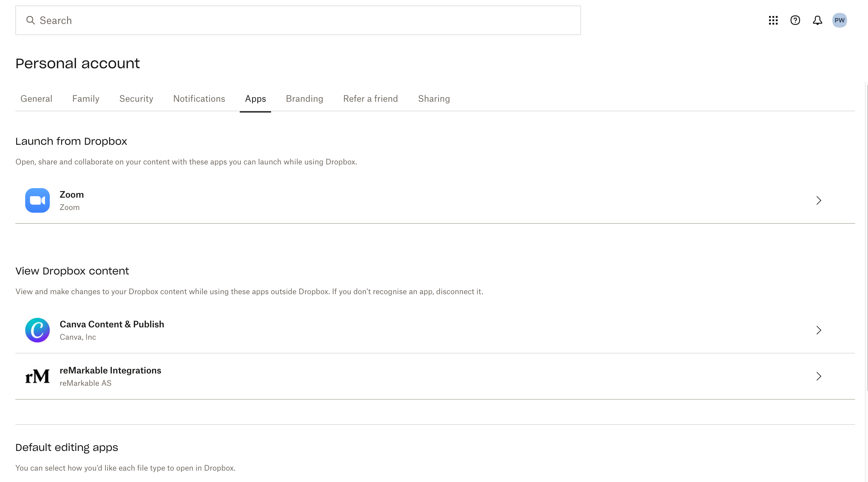Viewport: 868px width, 482px height.
Task: Click the Sharing tab
Action: tap(434, 99)
